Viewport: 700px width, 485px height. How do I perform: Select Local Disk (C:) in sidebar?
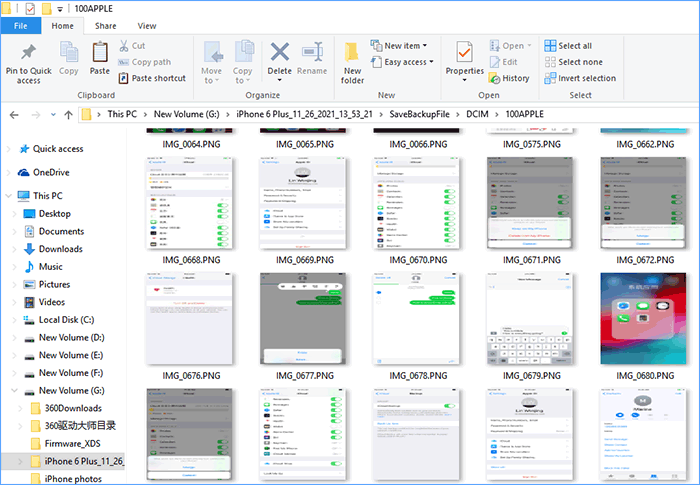[x=58, y=320]
